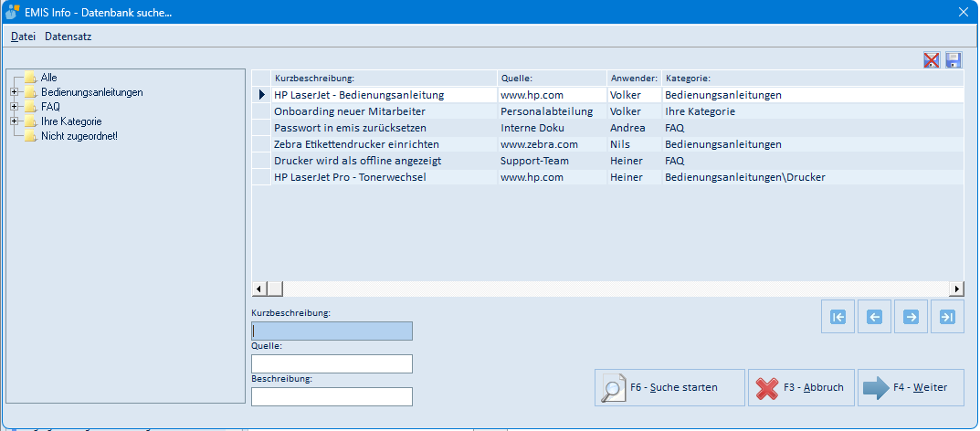Continue with F4 - Weiter button
The width and height of the screenshot is (980, 431).
point(911,387)
